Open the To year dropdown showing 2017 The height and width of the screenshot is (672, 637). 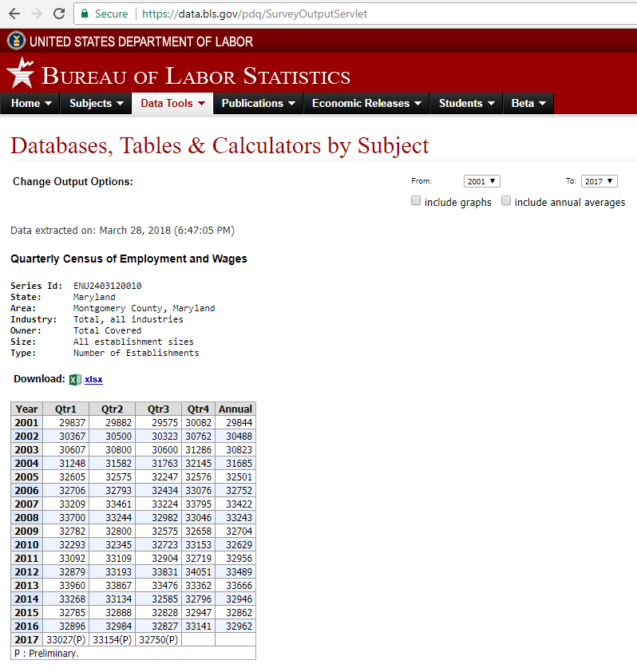599,181
